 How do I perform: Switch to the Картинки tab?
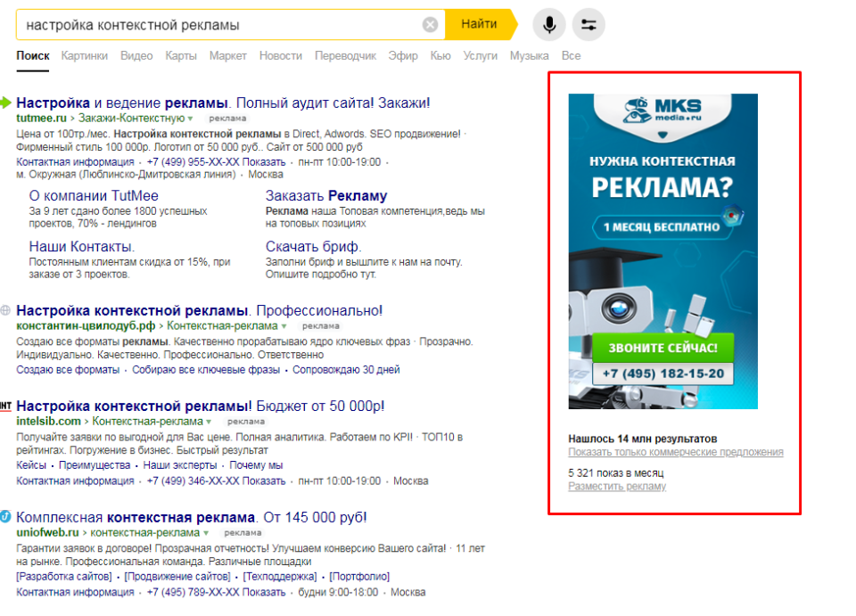(85, 55)
